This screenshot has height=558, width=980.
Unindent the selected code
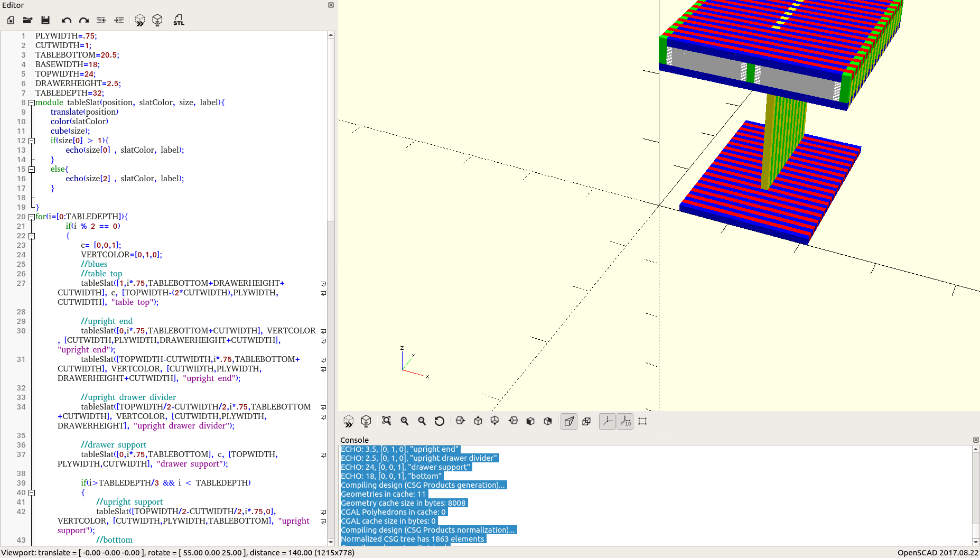[101, 20]
